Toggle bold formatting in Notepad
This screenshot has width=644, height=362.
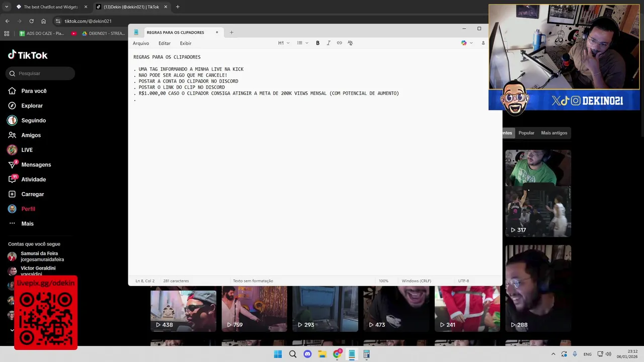[317, 43]
